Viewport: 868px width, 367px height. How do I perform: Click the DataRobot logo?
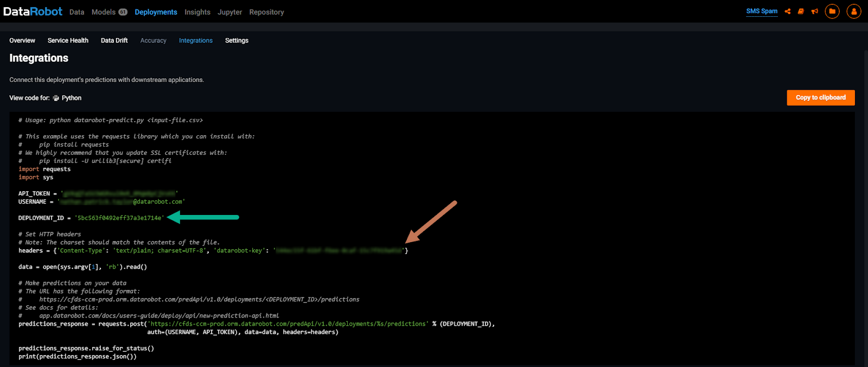(x=33, y=11)
